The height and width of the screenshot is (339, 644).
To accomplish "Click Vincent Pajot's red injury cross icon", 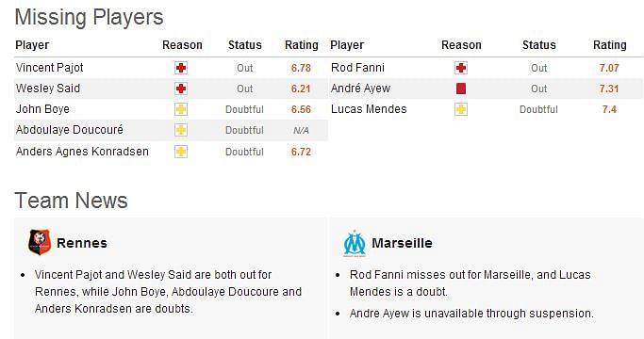I will (x=181, y=68).
